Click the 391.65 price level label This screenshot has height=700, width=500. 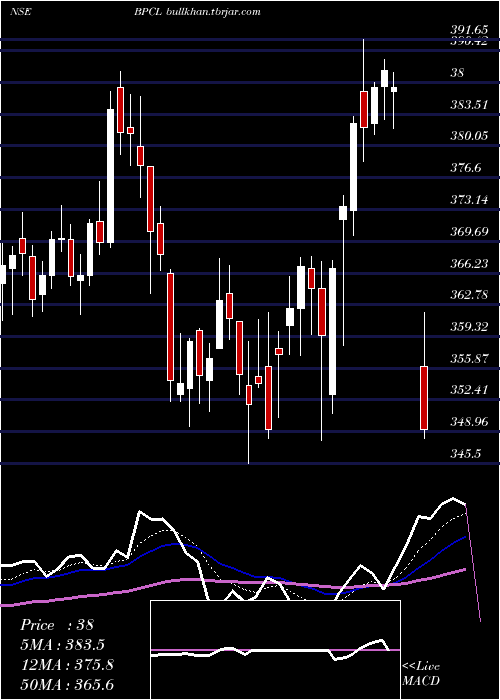click(468, 29)
